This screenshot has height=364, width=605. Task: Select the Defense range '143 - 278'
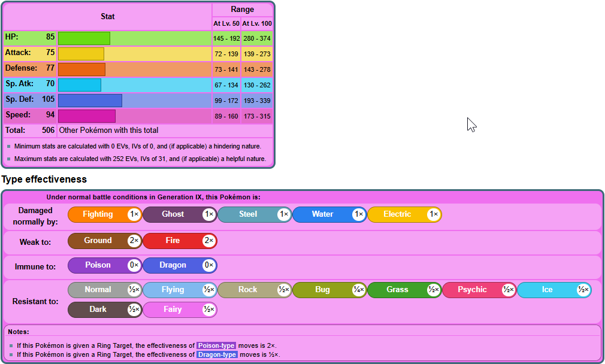coord(257,69)
